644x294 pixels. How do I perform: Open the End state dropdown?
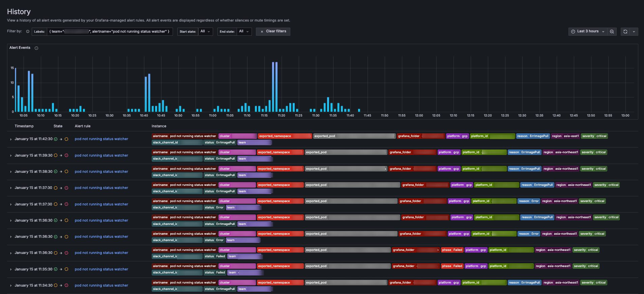(x=244, y=31)
